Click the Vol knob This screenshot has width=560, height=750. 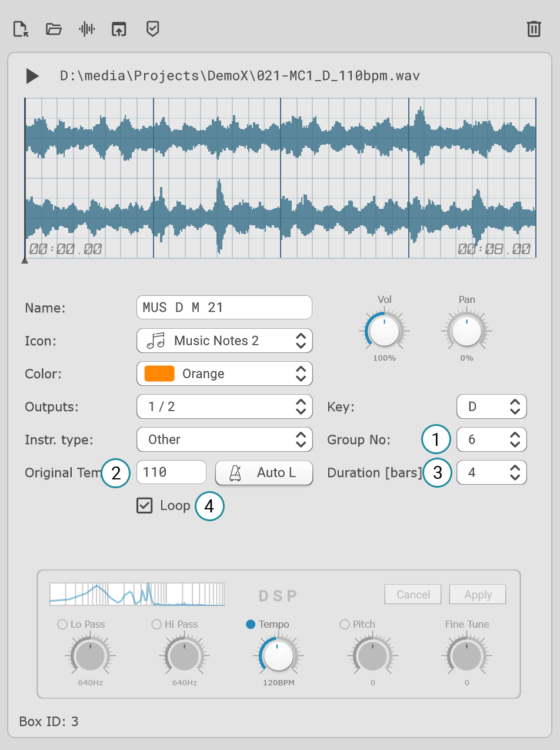point(385,331)
